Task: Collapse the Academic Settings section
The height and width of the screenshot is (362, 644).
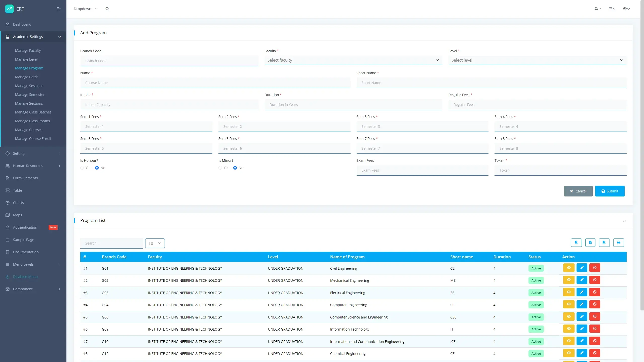Action: pos(33,37)
